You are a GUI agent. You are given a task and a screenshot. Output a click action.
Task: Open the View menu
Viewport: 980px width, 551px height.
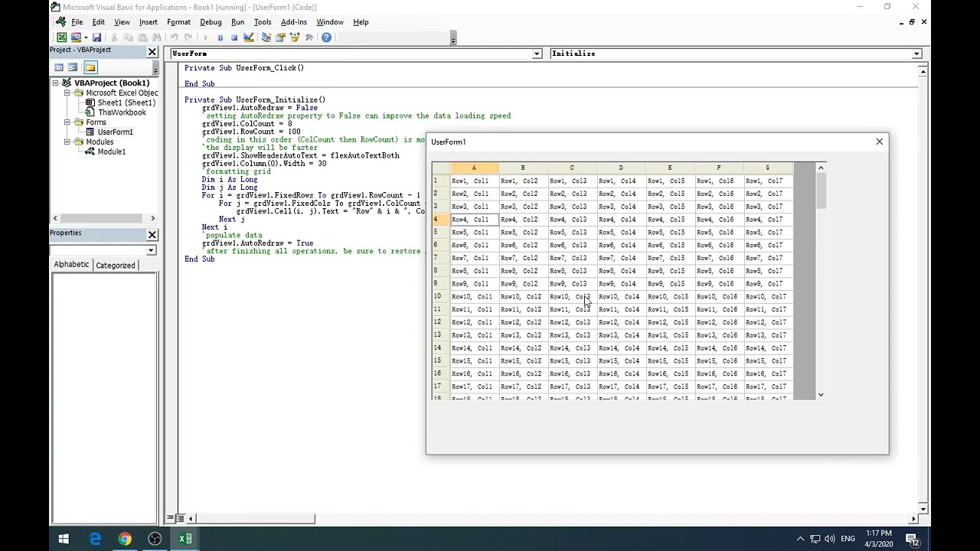[x=122, y=22]
